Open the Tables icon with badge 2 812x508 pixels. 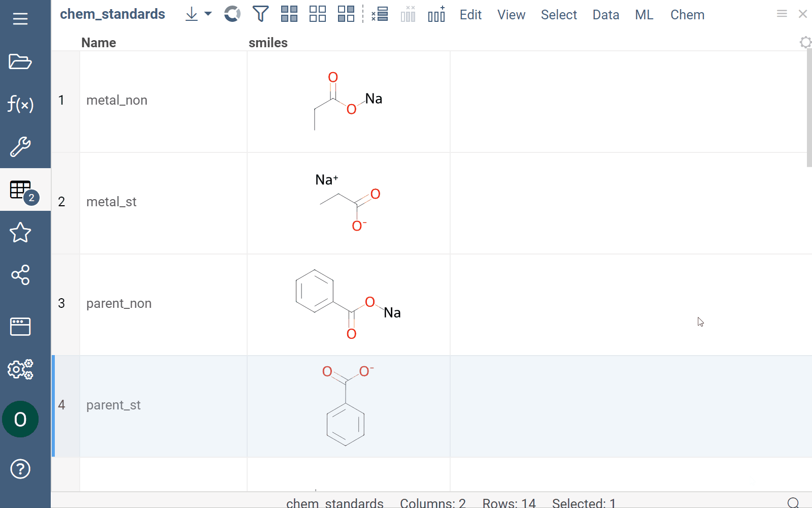tap(21, 190)
